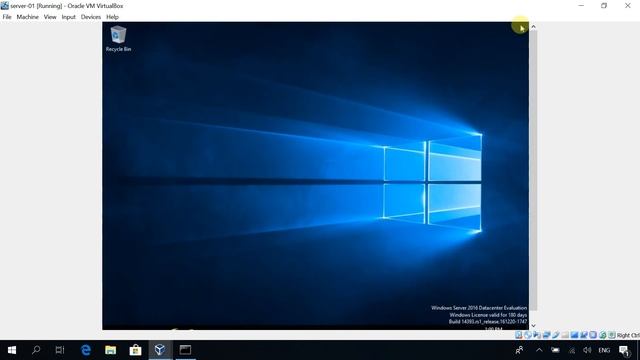
Task: Click the VirtualBox icon in the title bar
Action: pyautogui.click(x=4, y=5)
